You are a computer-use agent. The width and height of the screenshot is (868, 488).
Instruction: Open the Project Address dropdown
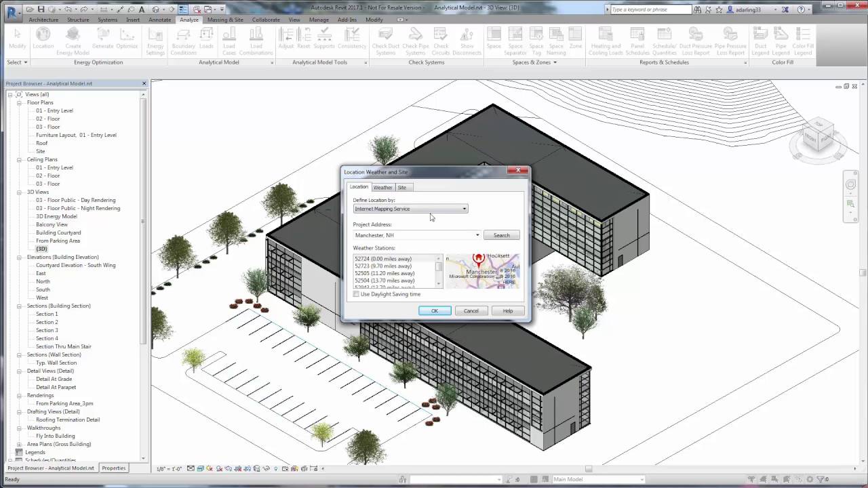pos(477,235)
